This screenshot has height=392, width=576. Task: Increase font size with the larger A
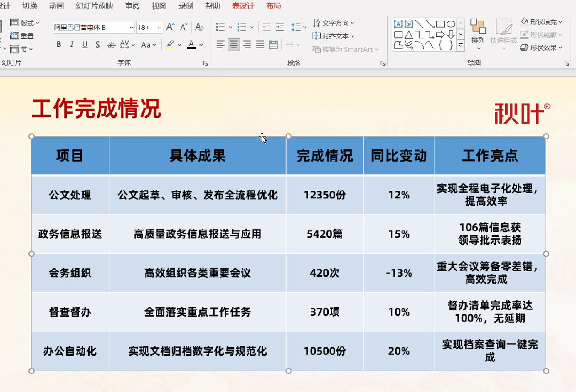tap(170, 27)
